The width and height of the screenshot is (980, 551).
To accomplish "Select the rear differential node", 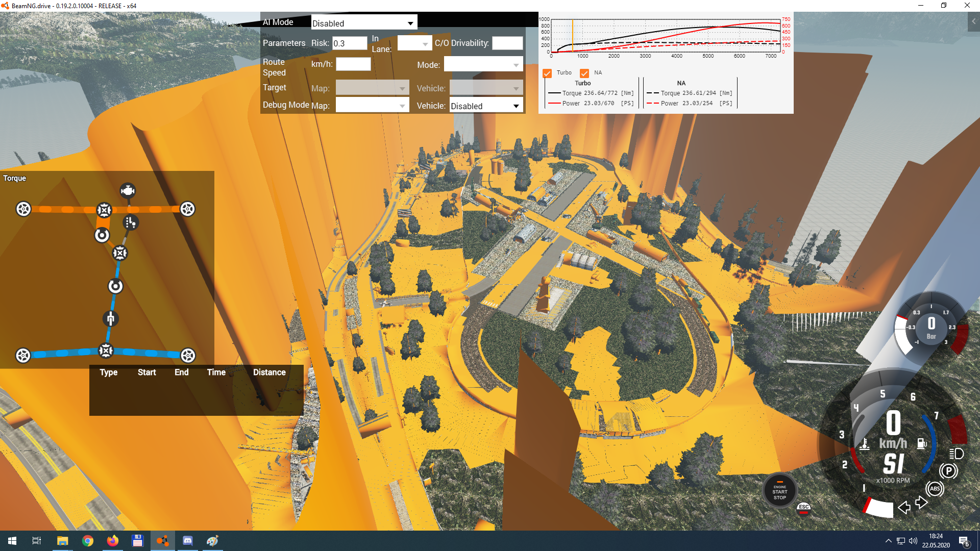I will 106,350.
